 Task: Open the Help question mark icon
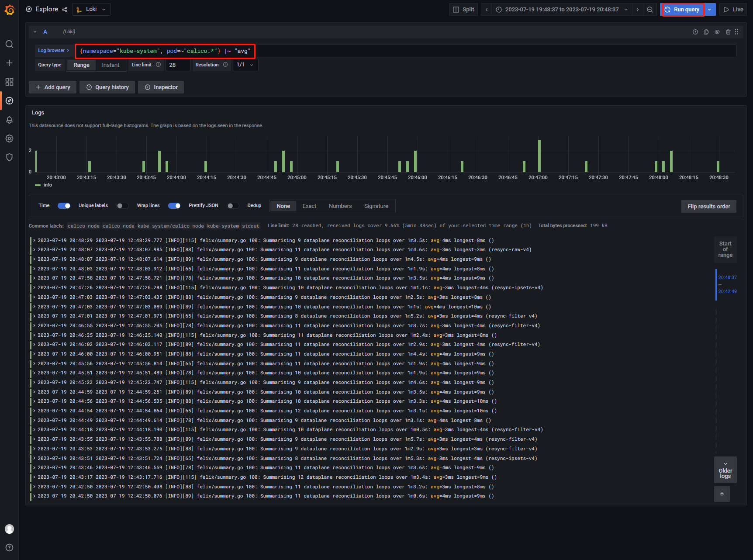tap(9, 548)
